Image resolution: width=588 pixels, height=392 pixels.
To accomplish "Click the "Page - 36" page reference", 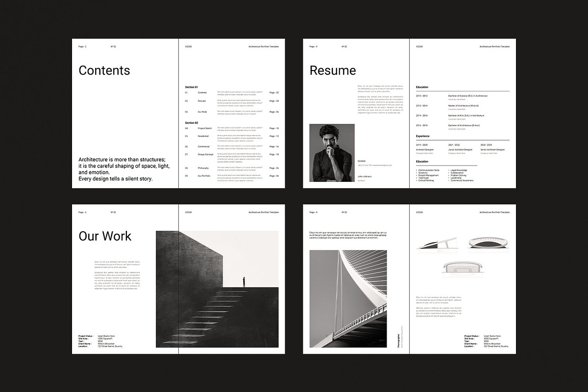I will pyautogui.click(x=274, y=176).
